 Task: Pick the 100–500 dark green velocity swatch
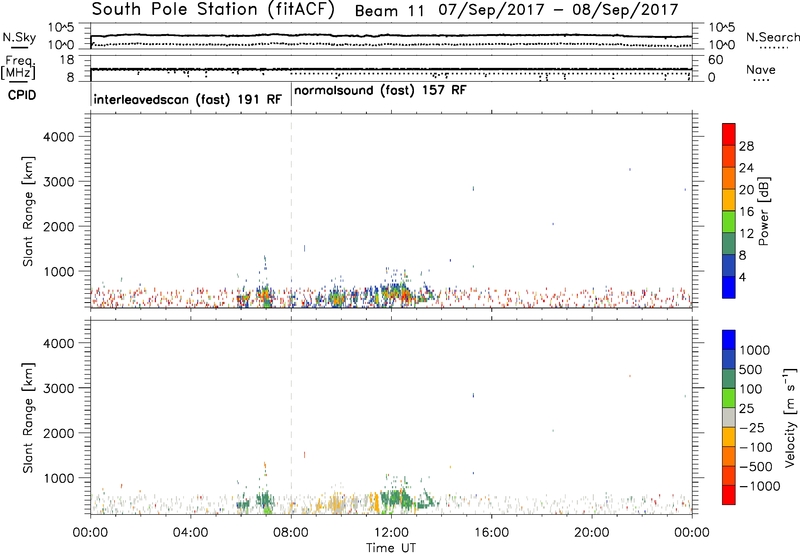coord(729,379)
